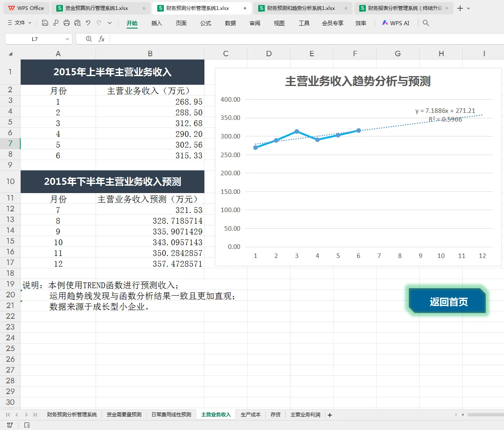Open print preview icon
This screenshot has height=430, width=504.
pyautogui.click(x=77, y=23)
